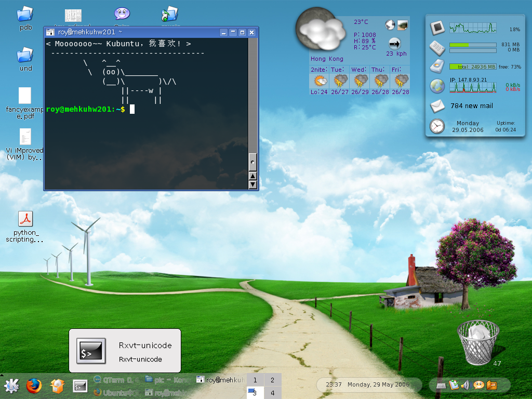The width and height of the screenshot is (532, 399).
Task: Click the wind direction arrow icon
Action: click(x=395, y=44)
